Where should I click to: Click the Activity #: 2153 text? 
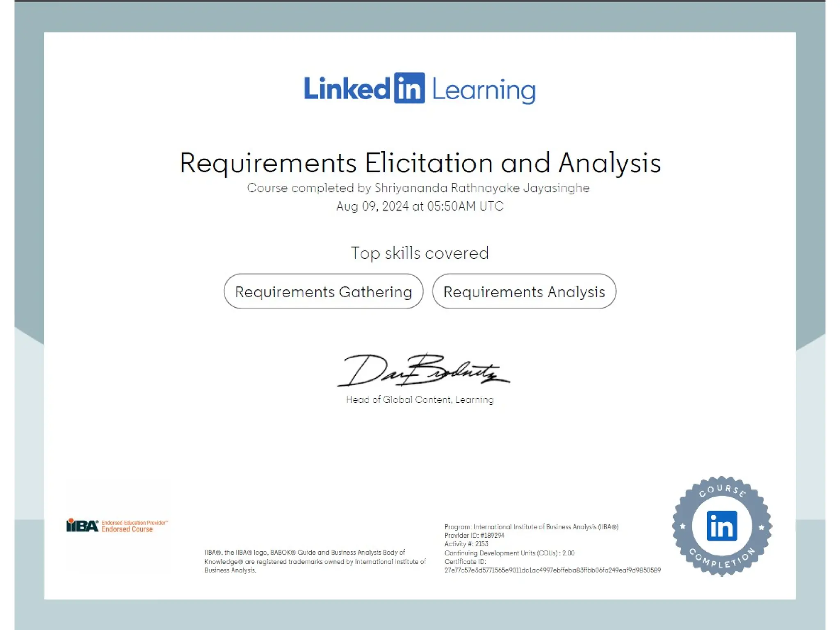pos(466,544)
